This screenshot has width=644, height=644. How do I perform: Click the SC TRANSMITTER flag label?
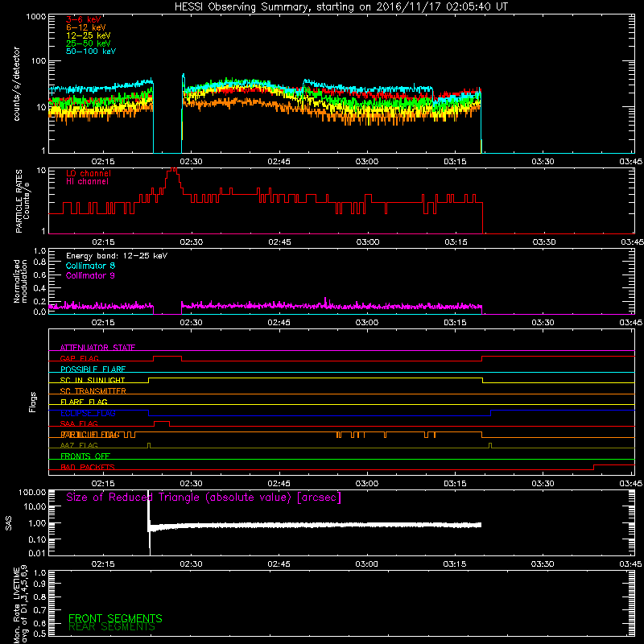click(x=93, y=391)
